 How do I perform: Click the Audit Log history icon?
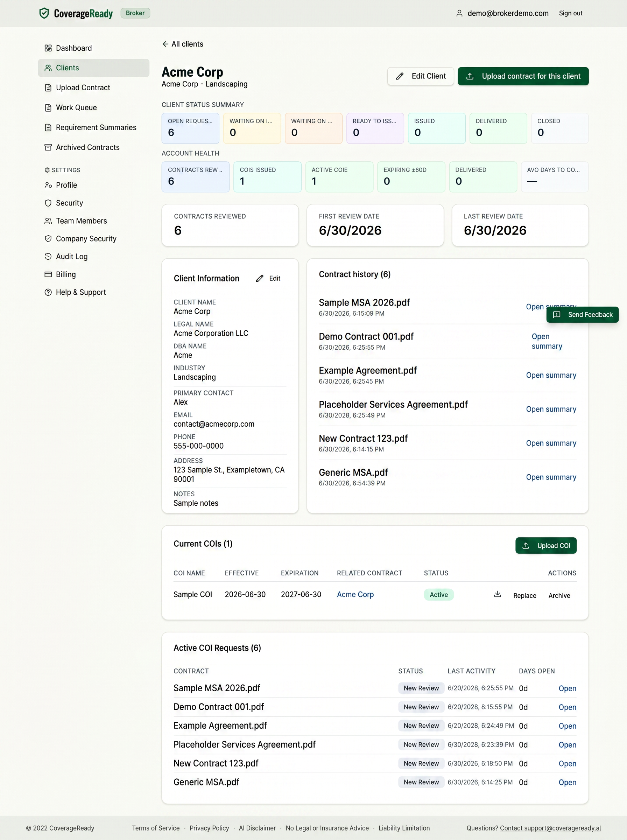click(48, 257)
